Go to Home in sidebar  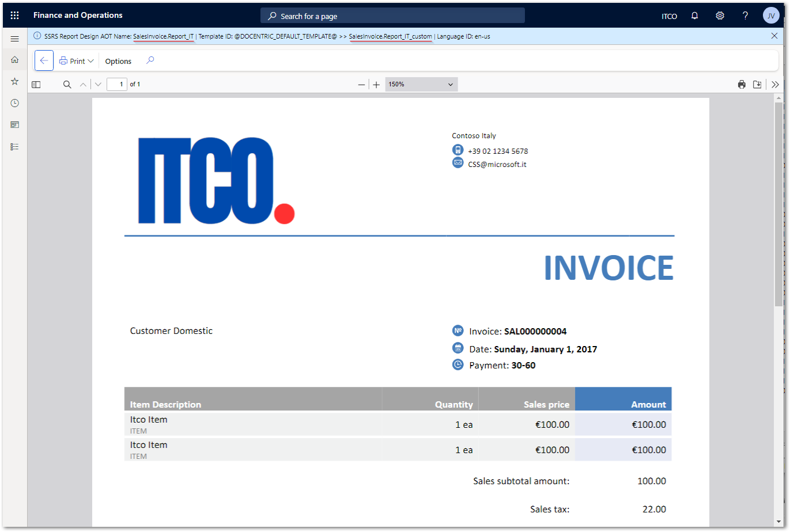pos(15,59)
